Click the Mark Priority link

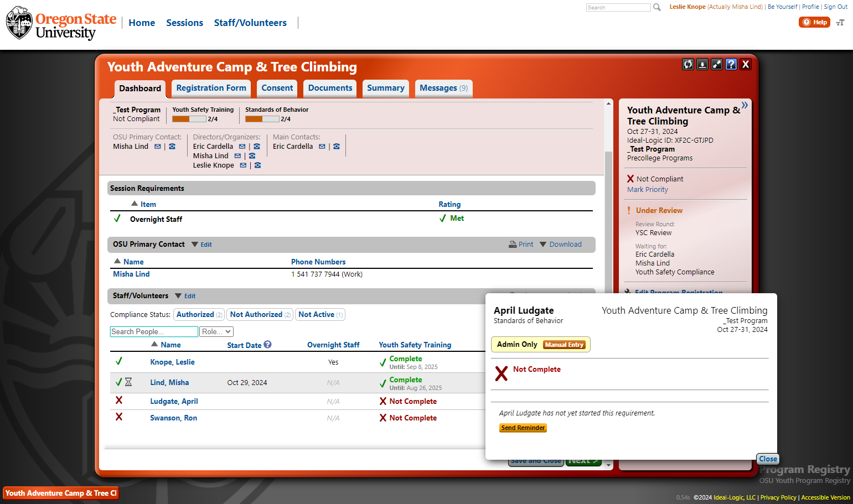[648, 189]
